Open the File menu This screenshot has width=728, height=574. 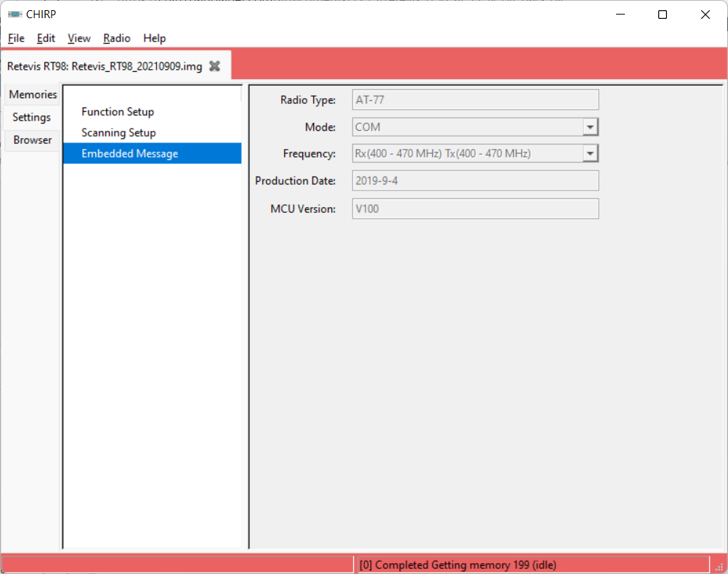click(16, 38)
